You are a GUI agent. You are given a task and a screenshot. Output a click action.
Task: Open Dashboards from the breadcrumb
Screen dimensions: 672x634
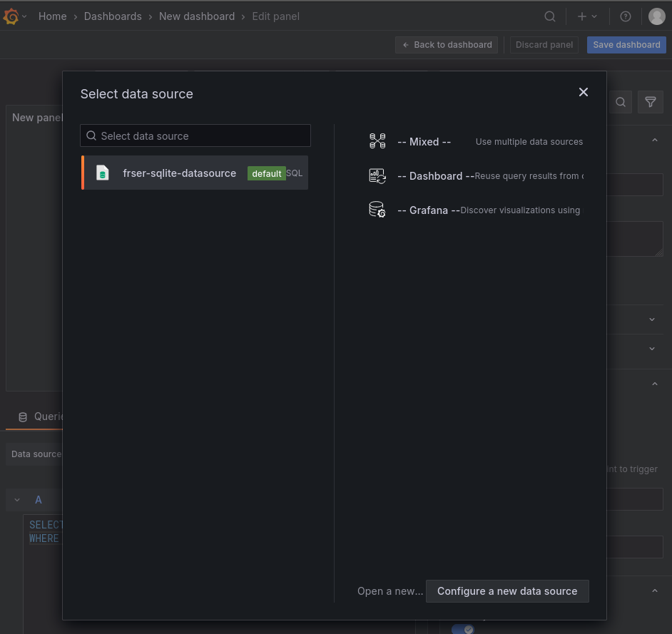tap(113, 16)
